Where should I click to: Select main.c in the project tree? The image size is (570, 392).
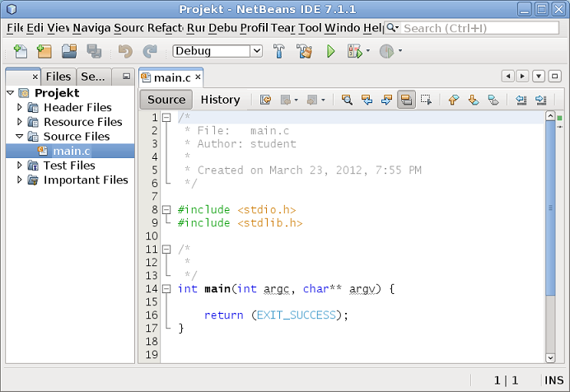[70, 151]
